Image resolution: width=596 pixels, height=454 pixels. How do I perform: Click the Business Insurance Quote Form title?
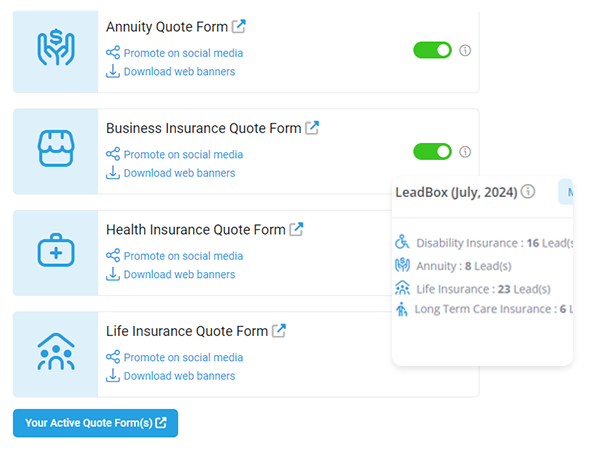(204, 129)
